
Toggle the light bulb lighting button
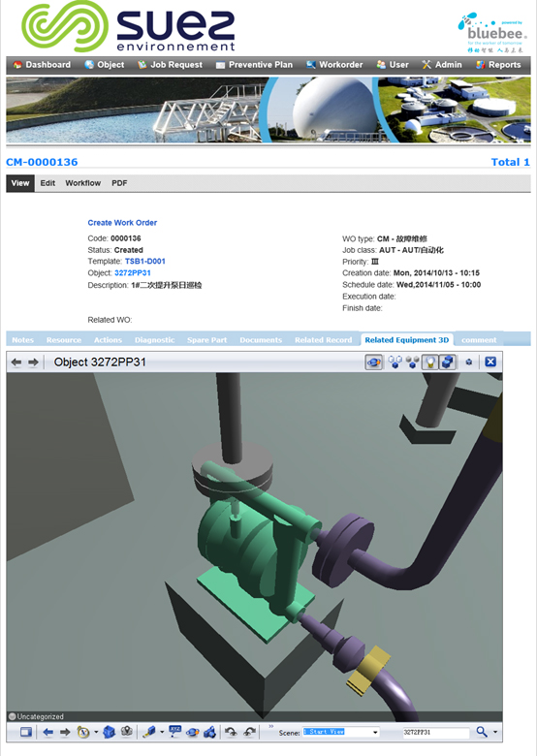[430, 362]
